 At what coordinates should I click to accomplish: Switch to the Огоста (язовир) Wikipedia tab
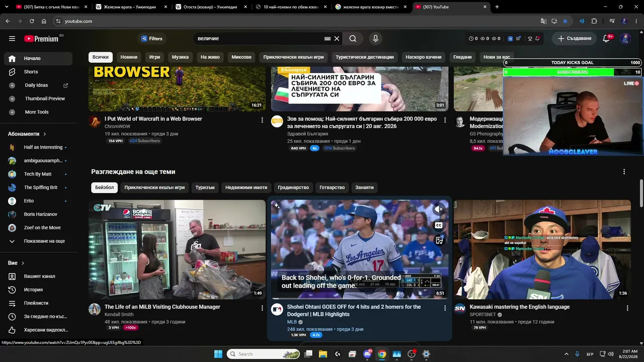(x=210, y=7)
